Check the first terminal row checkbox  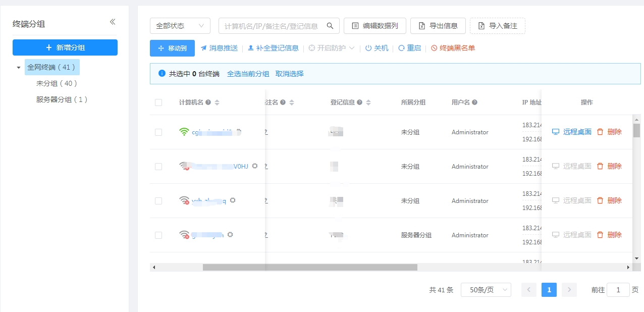pyautogui.click(x=158, y=132)
